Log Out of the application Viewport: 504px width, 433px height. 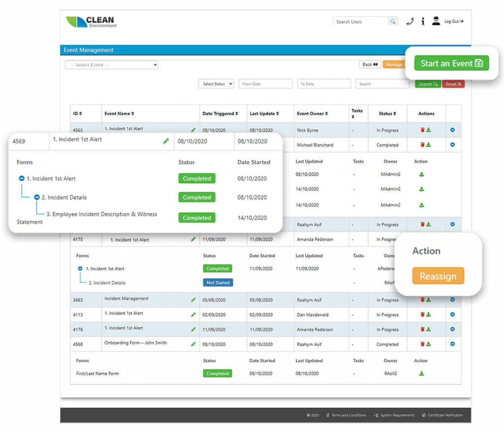click(x=454, y=22)
